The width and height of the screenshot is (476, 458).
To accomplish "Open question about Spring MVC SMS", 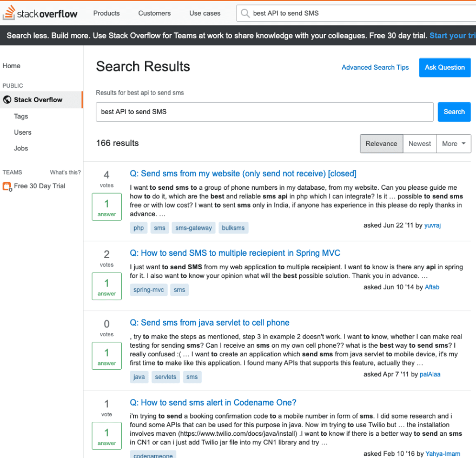I will [235, 253].
